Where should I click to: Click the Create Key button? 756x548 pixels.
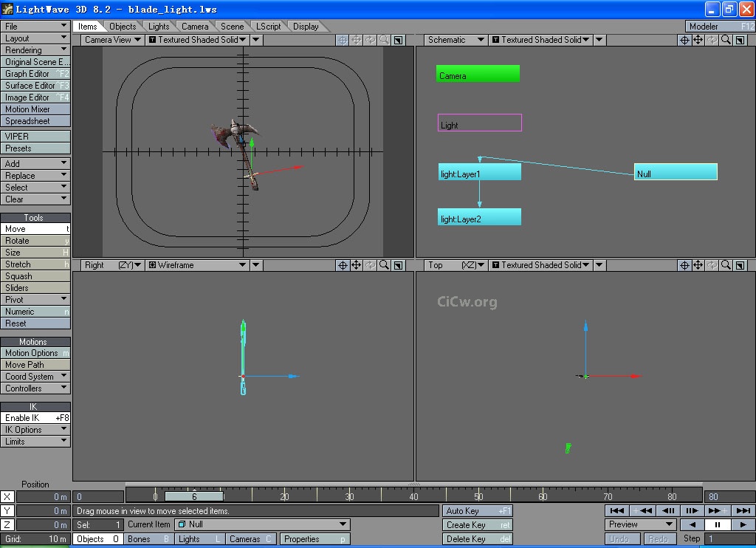[x=478, y=525]
